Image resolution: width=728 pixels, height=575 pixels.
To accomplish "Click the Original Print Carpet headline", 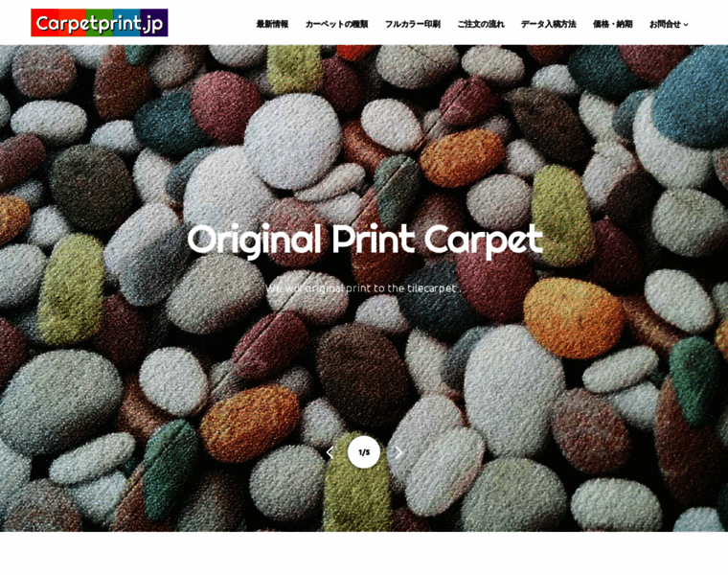I will 364,240.
